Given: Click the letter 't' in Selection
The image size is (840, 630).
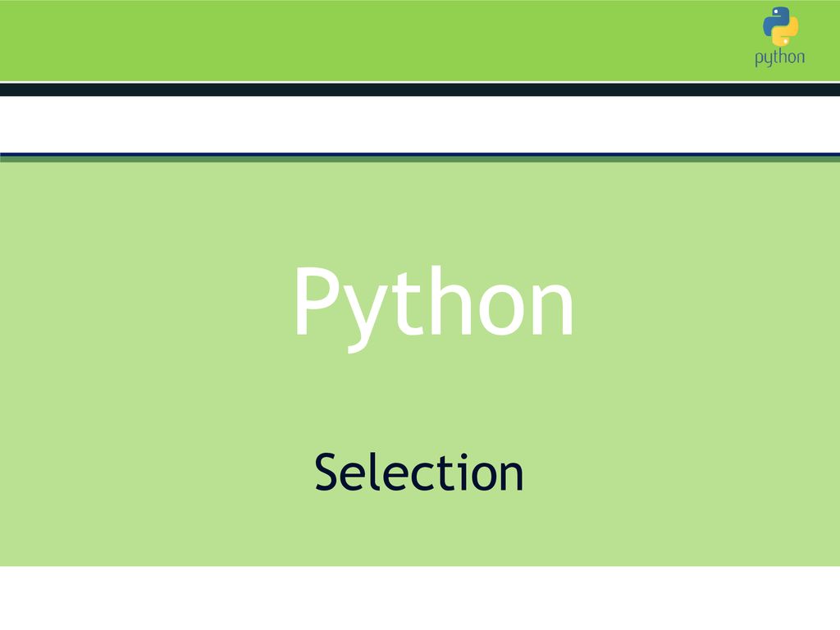Looking at the screenshot, I should tap(446, 473).
